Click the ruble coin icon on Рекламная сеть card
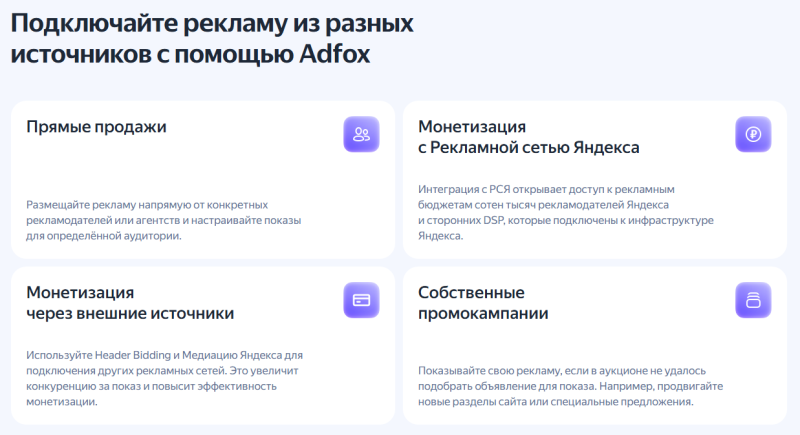This screenshot has height=435, width=800. coord(753,134)
